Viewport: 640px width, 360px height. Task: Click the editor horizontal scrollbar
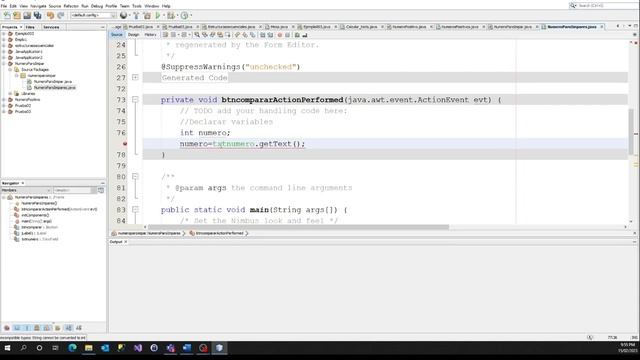(x=298, y=227)
